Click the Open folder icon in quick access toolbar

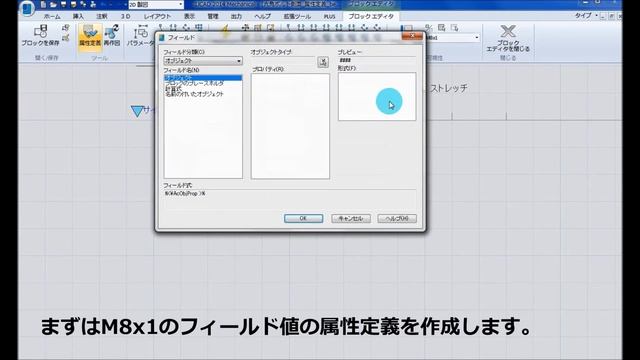[53, 4]
